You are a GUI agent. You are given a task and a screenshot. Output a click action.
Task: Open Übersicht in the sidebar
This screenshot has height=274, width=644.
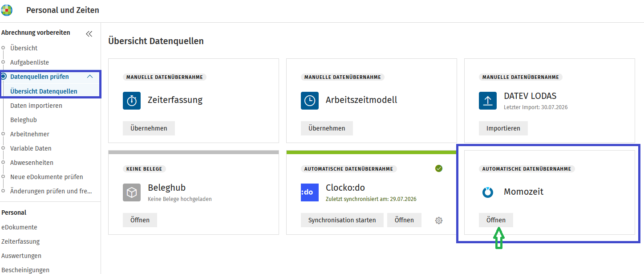pos(24,48)
